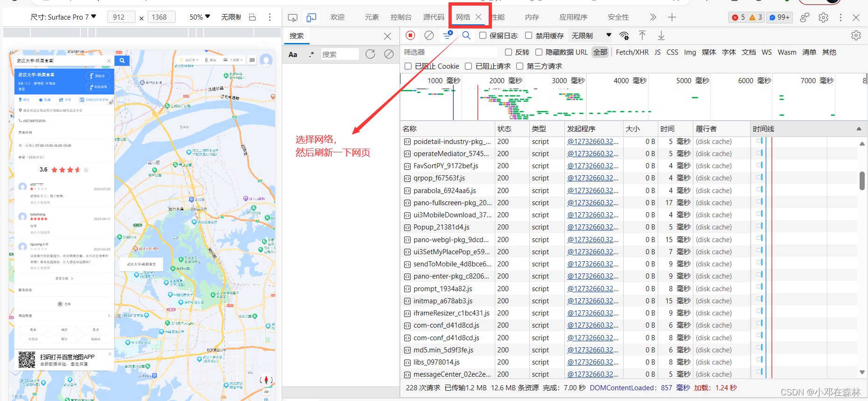The image size is (868, 401).
Task: Check the 已阻止请求 checkbox
Action: [468, 66]
